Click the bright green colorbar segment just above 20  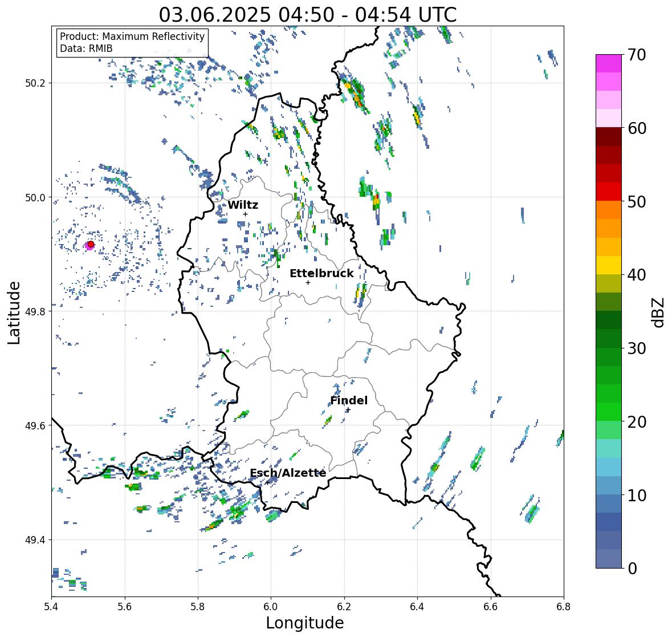[x=609, y=412]
